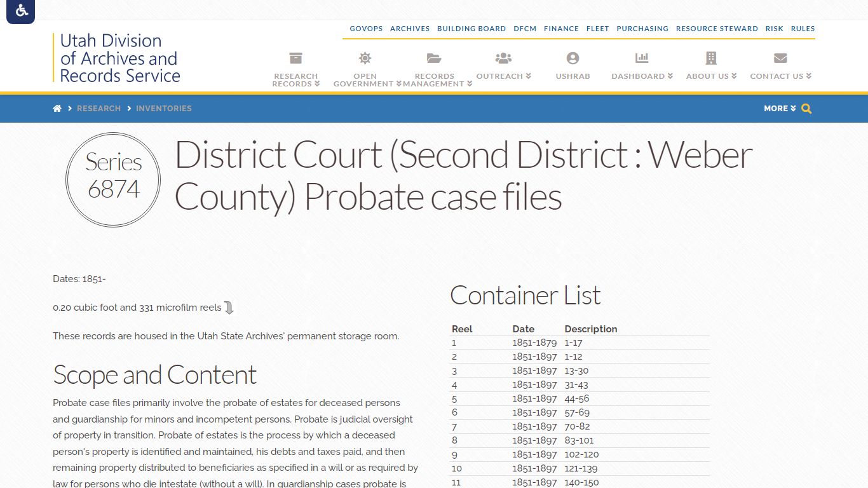Viewport: 868px width, 488px height.
Task: Click the page title Probate case files
Action: tap(463, 175)
